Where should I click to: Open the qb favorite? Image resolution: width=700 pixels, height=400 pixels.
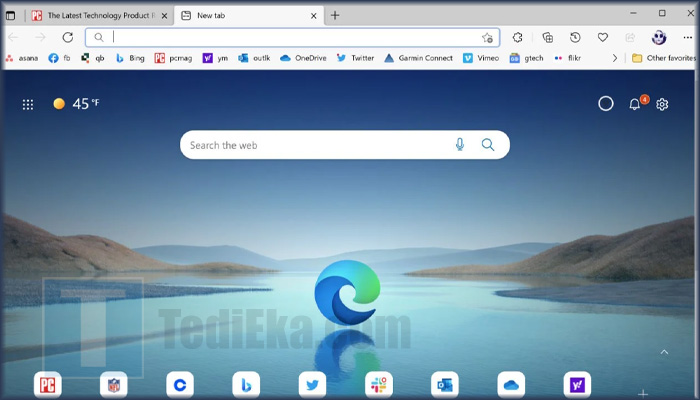click(x=92, y=58)
